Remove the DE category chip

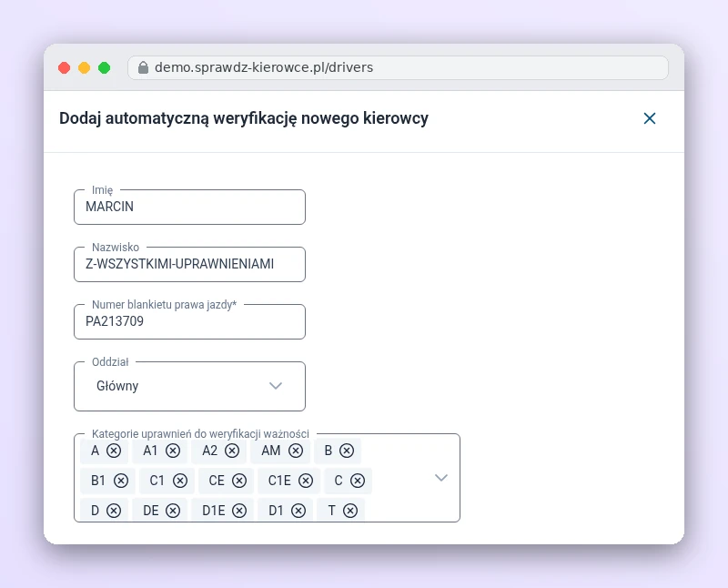173,511
